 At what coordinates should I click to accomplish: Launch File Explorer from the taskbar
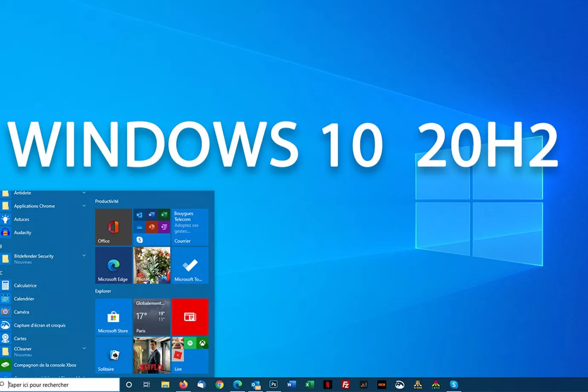click(x=165, y=385)
